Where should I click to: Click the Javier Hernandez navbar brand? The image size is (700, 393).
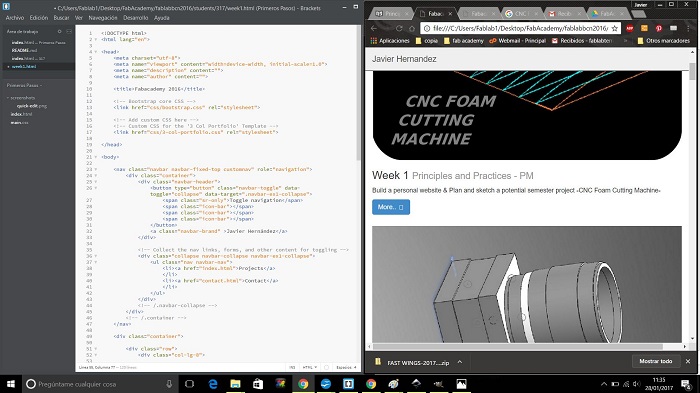[404, 59]
